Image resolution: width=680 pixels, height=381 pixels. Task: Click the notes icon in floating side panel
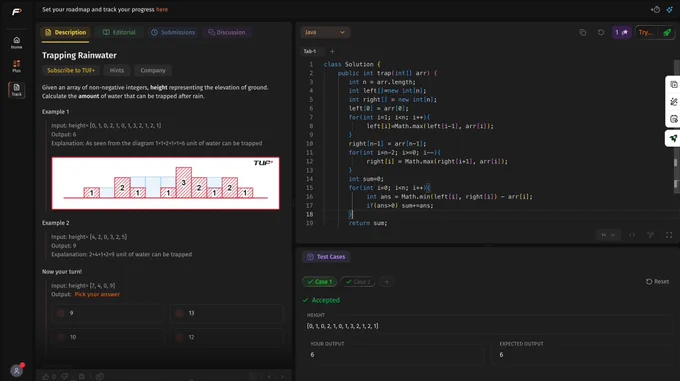pos(673,119)
